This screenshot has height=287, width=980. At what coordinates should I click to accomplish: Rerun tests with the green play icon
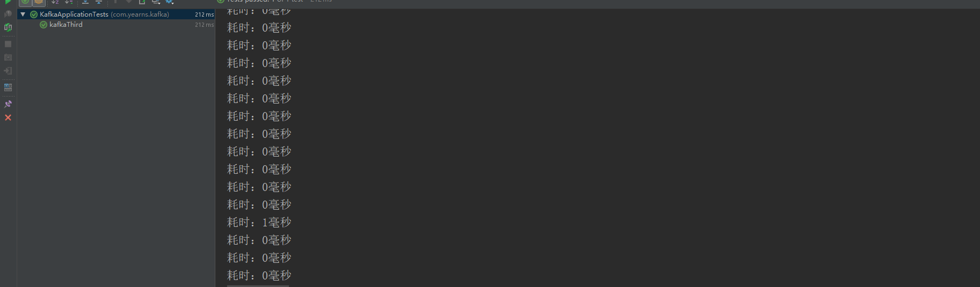(x=8, y=2)
